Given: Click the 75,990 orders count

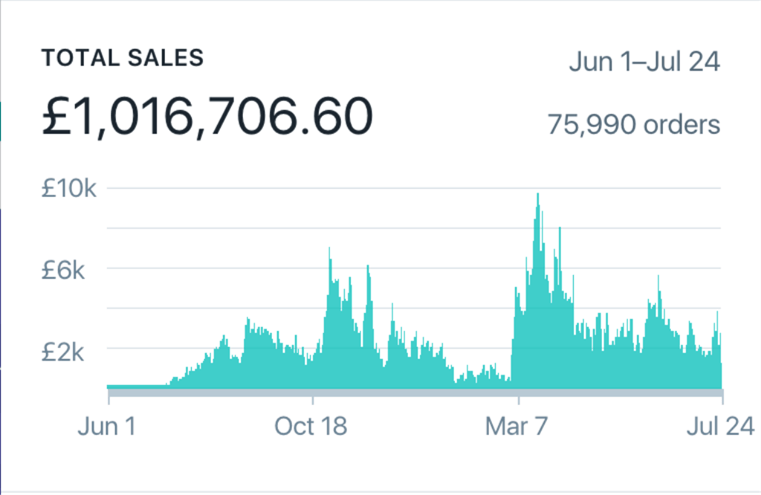Looking at the screenshot, I should point(633,125).
